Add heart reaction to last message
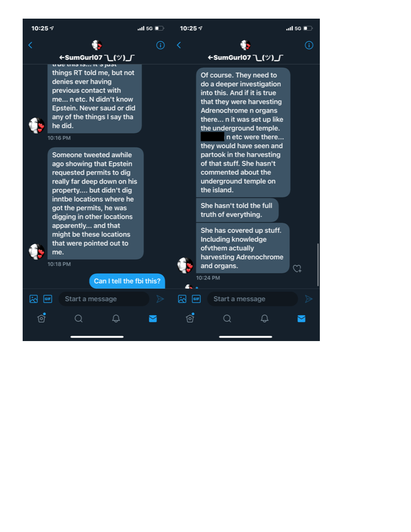The width and height of the screenshot is (411, 532). 297,269
